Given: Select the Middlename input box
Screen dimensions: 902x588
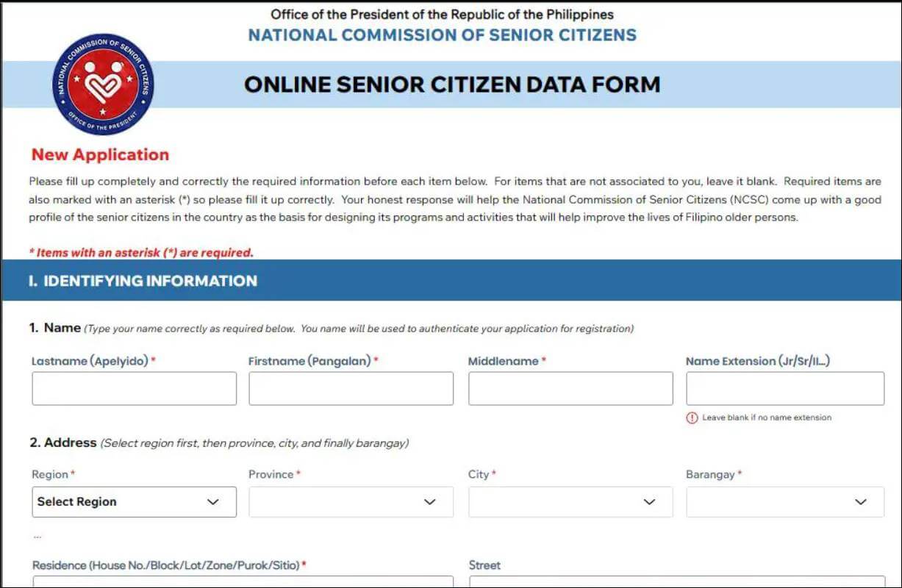Looking at the screenshot, I should (x=570, y=388).
